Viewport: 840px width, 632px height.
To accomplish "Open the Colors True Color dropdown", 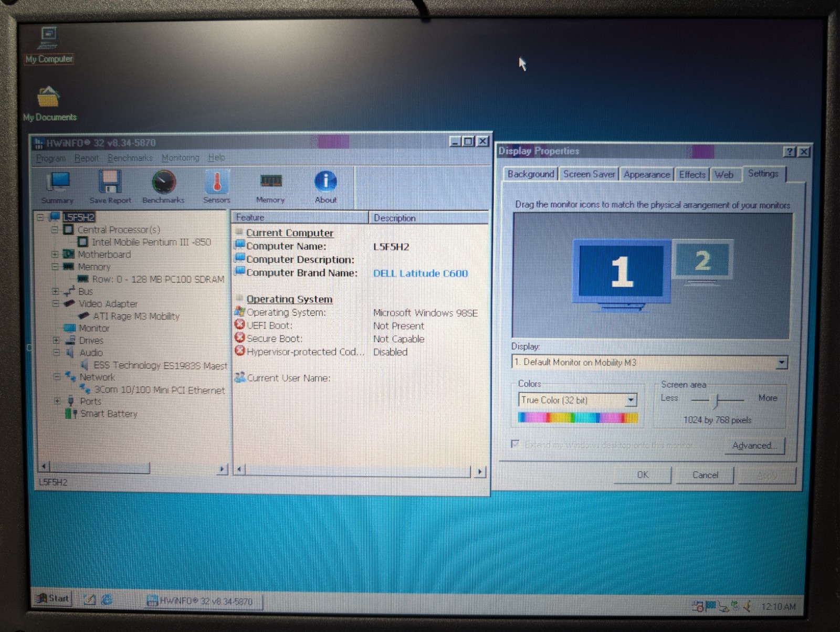I will (631, 401).
